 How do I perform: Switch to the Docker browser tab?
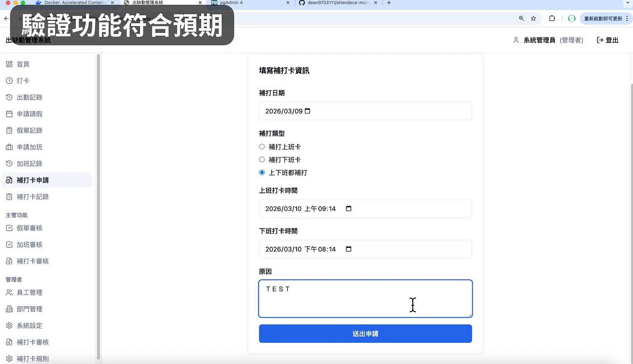coord(75,3)
